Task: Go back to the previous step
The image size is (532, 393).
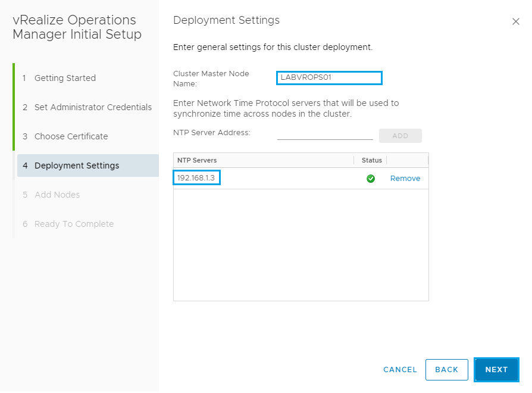Action: coord(446,370)
